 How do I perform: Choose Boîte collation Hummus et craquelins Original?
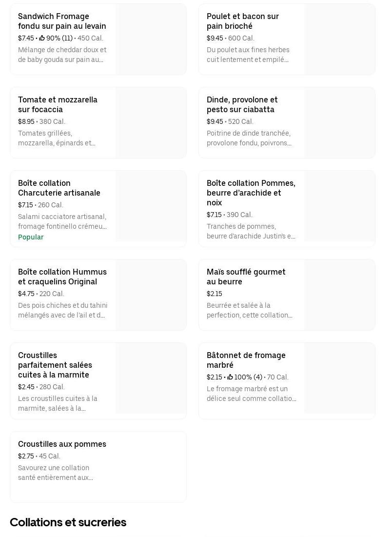62,277
